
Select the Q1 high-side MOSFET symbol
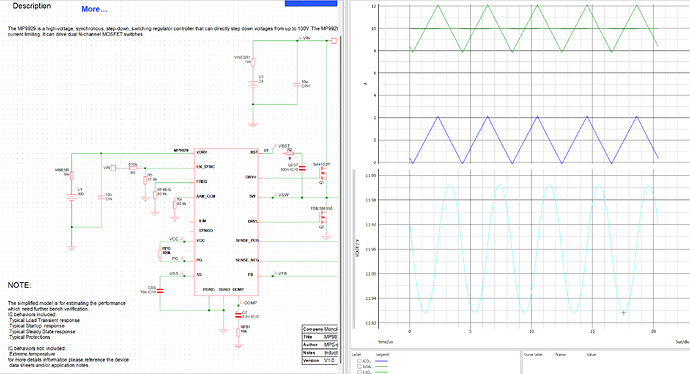click(322, 175)
